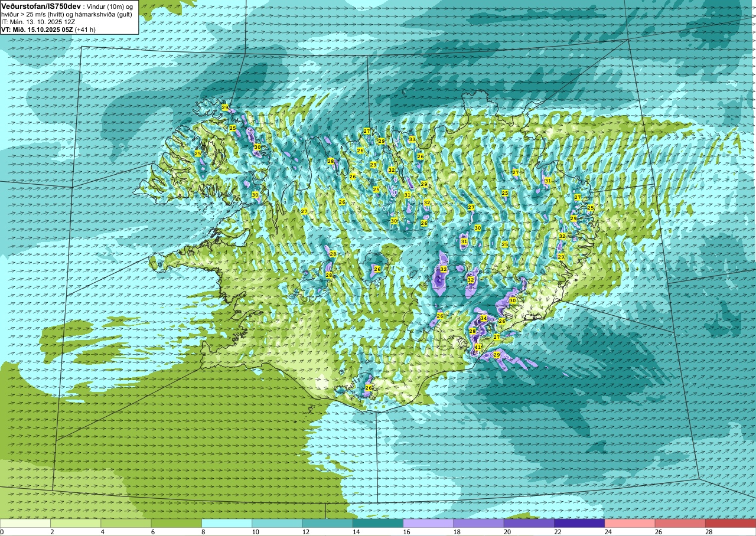Click the dark indigo 22–24 m/s legend swatch
This screenshot has width=756, height=536.
(x=579, y=523)
